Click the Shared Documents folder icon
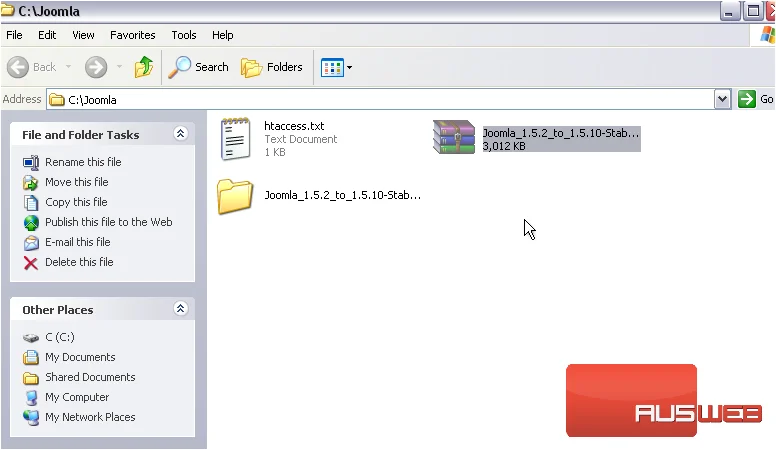This screenshot has width=776, height=450. tap(31, 378)
